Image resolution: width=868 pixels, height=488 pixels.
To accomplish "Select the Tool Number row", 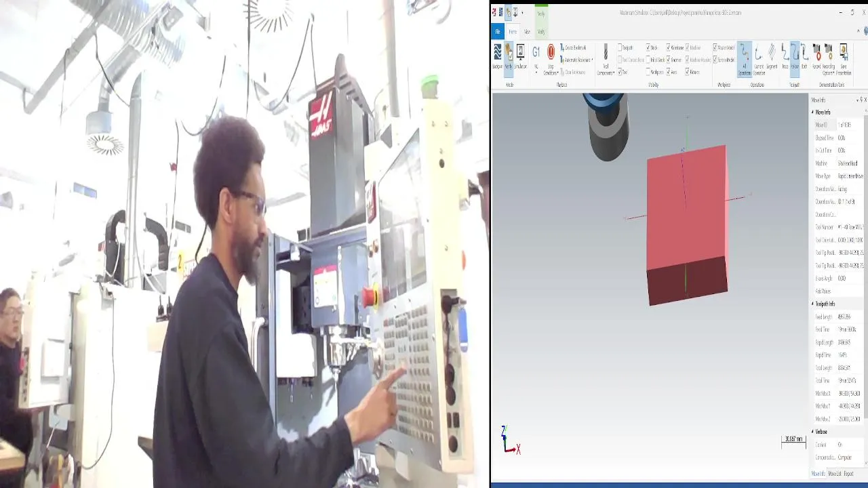I will [x=837, y=227].
